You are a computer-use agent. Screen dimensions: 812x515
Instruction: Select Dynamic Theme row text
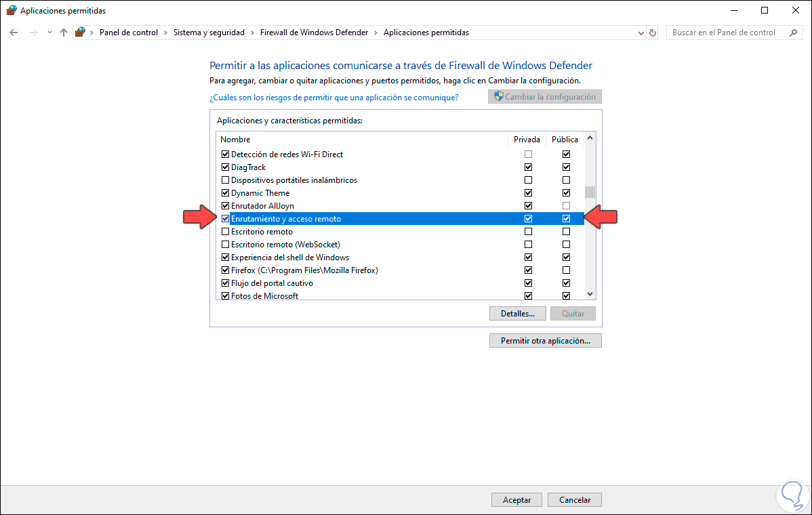(x=260, y=193)
